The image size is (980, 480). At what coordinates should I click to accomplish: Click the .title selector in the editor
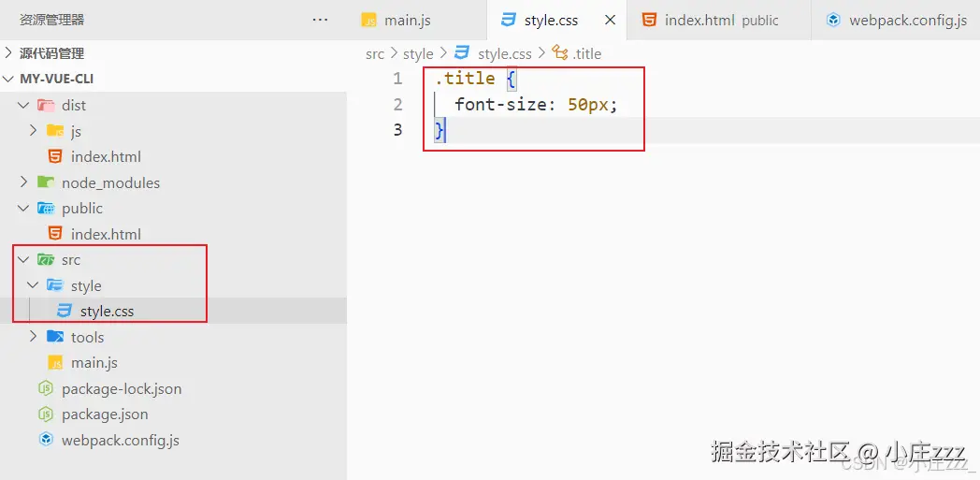[x=465, y=79]
